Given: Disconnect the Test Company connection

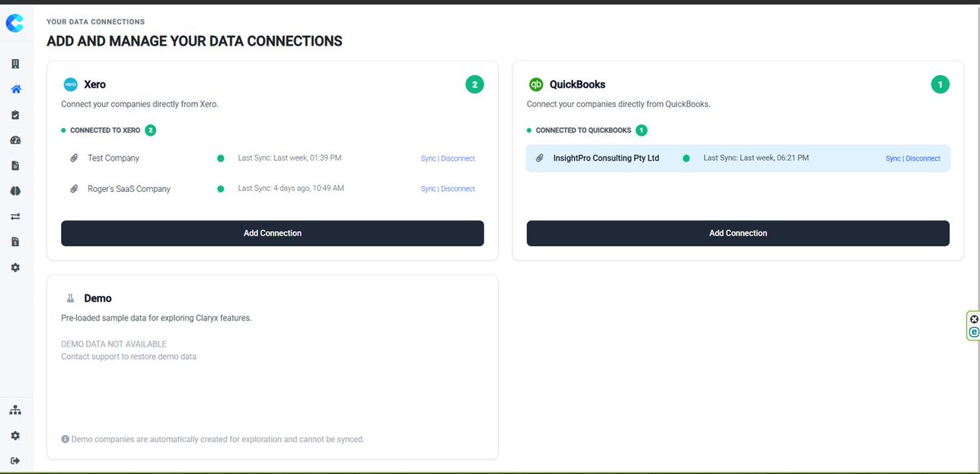Looking at the screenshot, I should (457, 158).
